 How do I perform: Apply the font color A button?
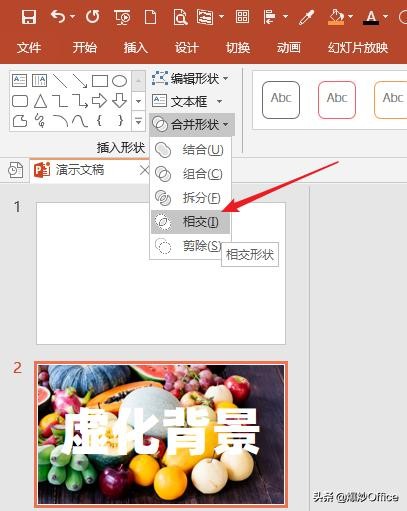(371, 17)
